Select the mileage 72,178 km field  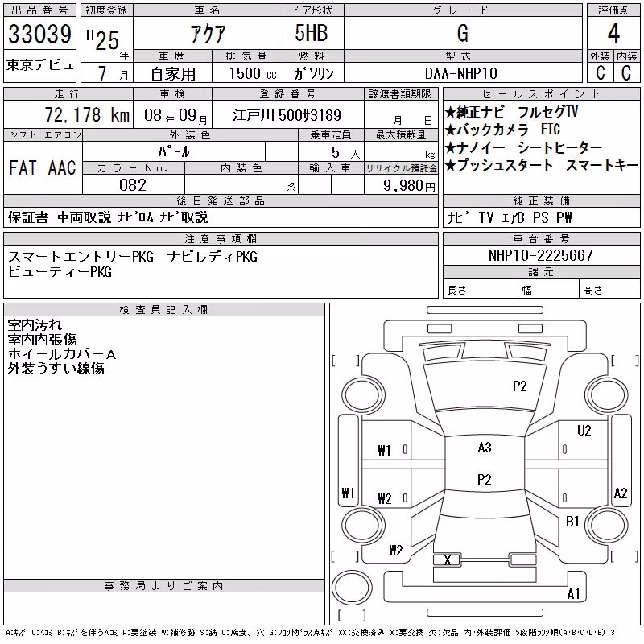click(68, 114)
